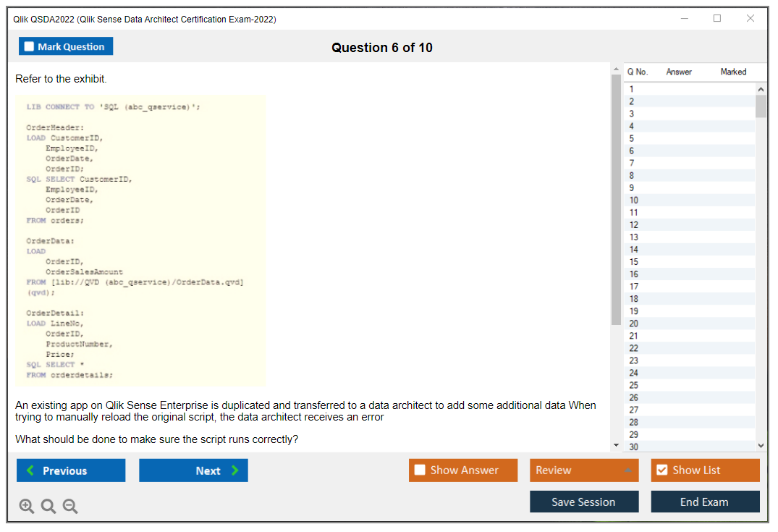Screen dimensions: 778x532
Task: Click the Marked column header
Action: 733,72
